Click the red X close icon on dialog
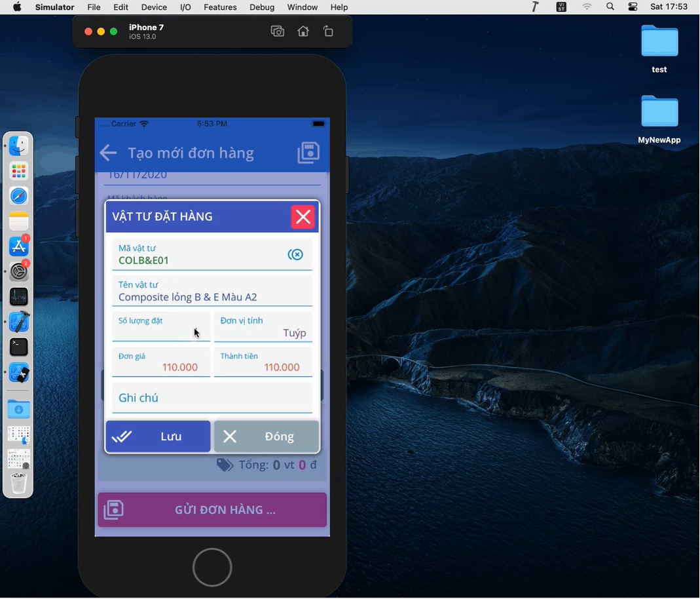Viewport: 700px width, 599px height. pyautogui.click(x=303, y=217)
